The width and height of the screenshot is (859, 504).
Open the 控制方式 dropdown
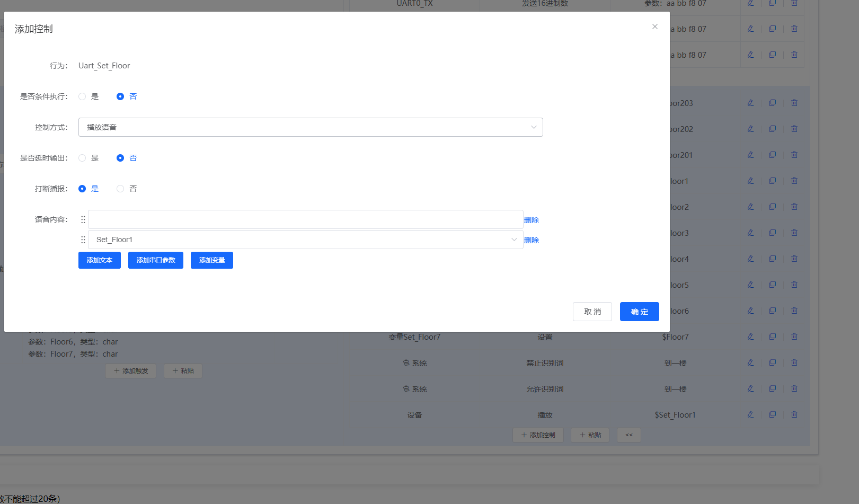point(311,127)
